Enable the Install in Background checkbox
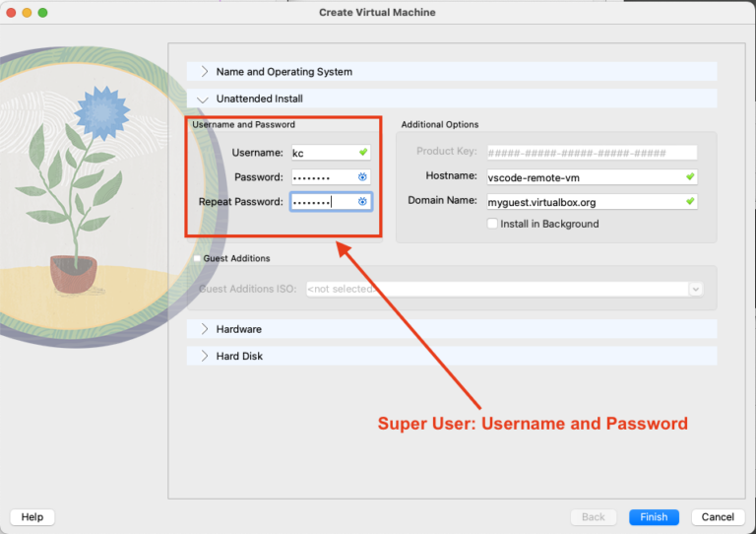Screen dimensions: 756x534 click(493, 225)
